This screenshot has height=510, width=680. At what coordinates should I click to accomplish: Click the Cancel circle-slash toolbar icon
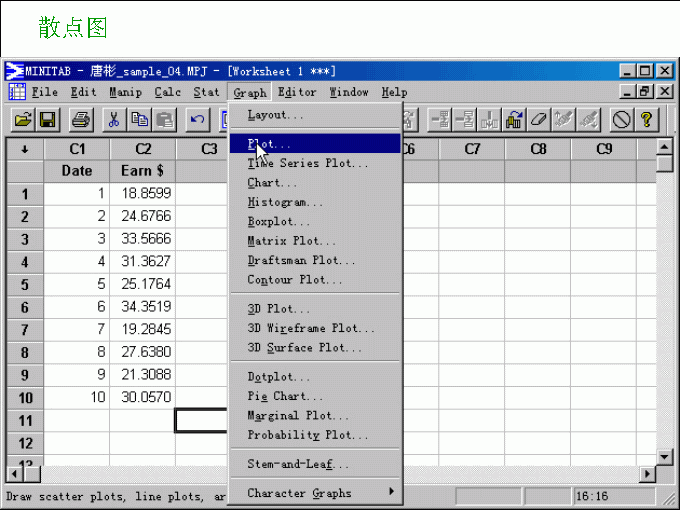click(x=622, y=120)
